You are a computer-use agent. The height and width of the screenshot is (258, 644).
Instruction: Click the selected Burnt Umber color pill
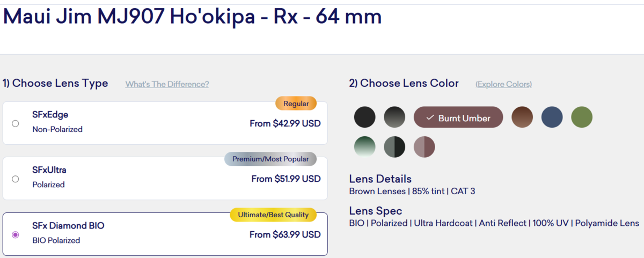[x=458, y=117]
